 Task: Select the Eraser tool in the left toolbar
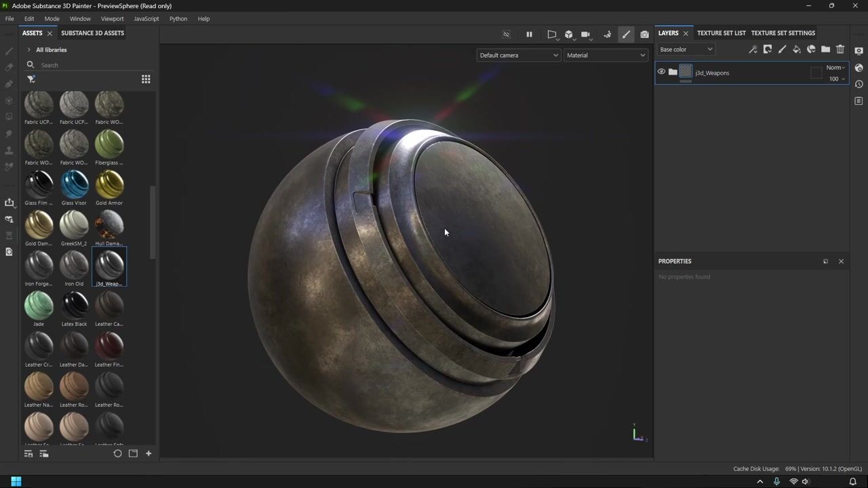[x=9, y=68]
